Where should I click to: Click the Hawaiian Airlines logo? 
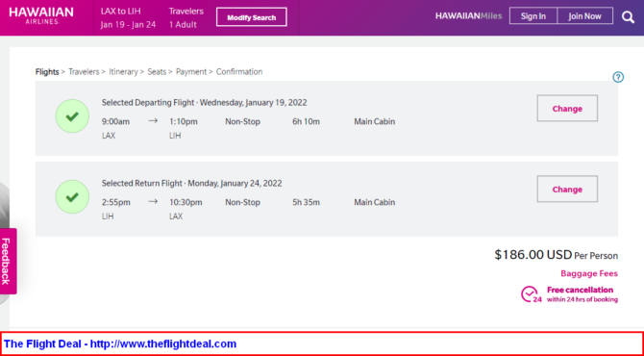[41, 16]
